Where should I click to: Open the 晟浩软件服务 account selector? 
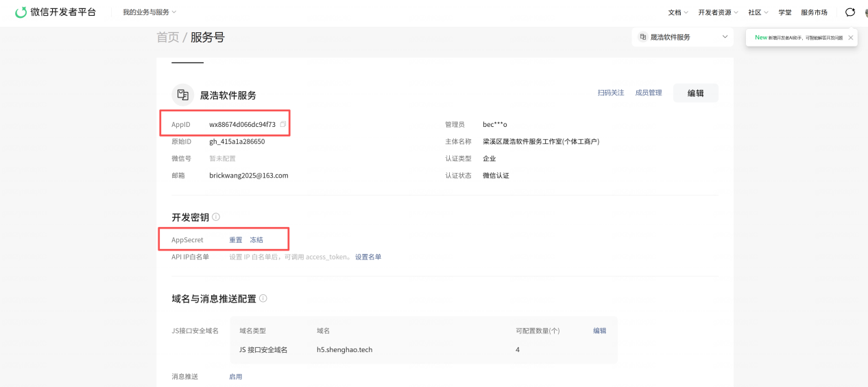682,37
